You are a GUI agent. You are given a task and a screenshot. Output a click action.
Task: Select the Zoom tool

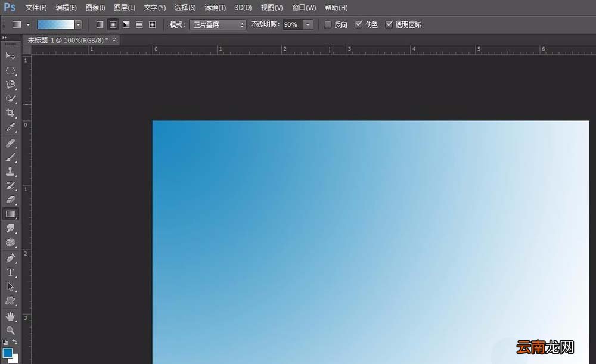pyautogui.click(x=10, y=331)
